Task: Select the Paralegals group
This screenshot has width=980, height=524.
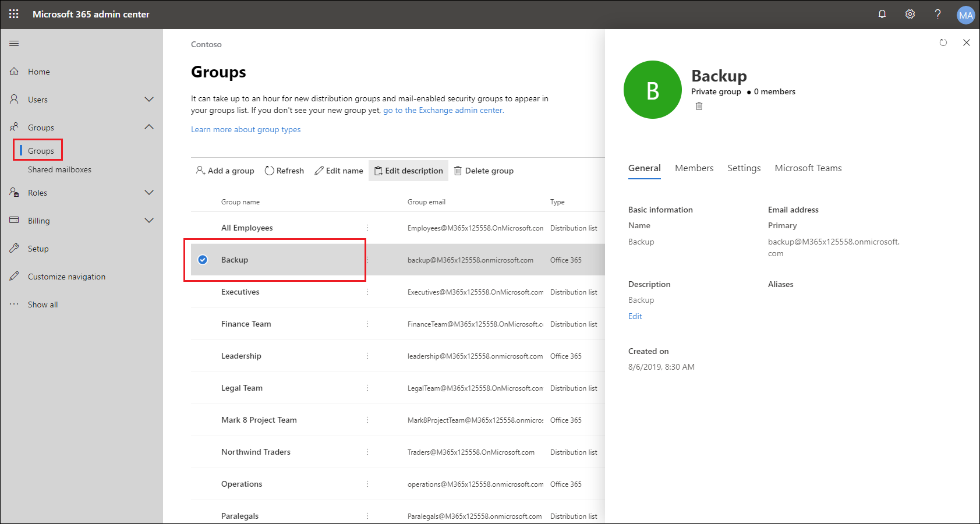Action: tap(240, 516)
